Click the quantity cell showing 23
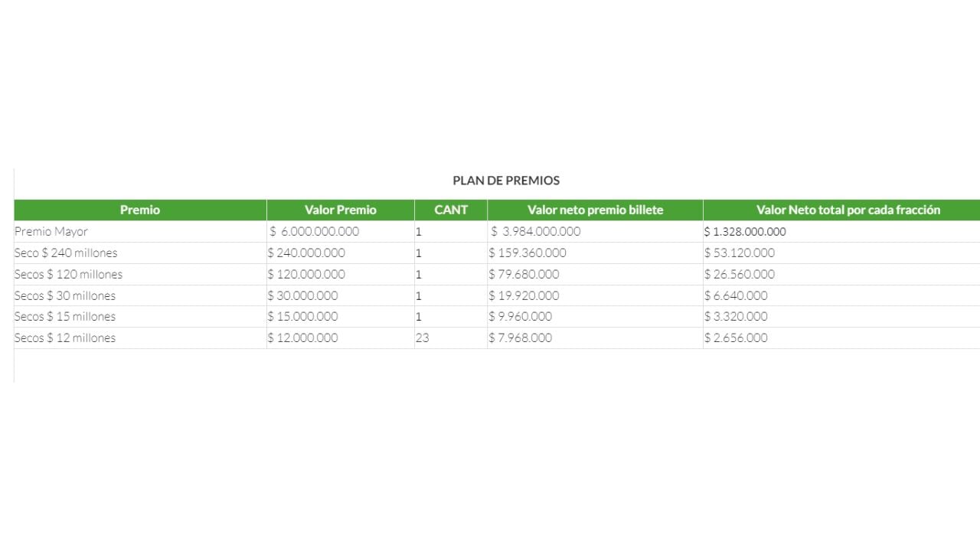Screen dimensions: 980x551 (x=422, y=337)
